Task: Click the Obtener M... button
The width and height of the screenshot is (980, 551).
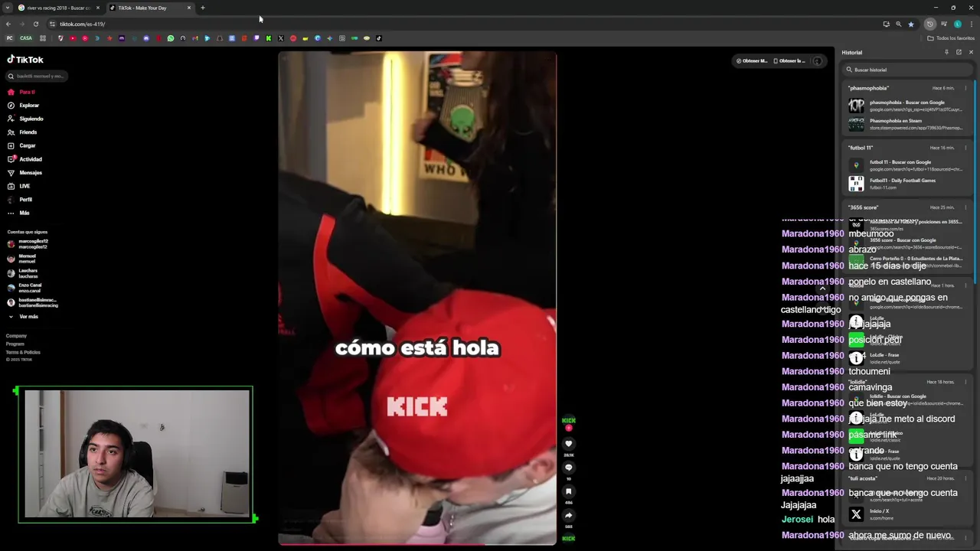Action: pos(751,60)
